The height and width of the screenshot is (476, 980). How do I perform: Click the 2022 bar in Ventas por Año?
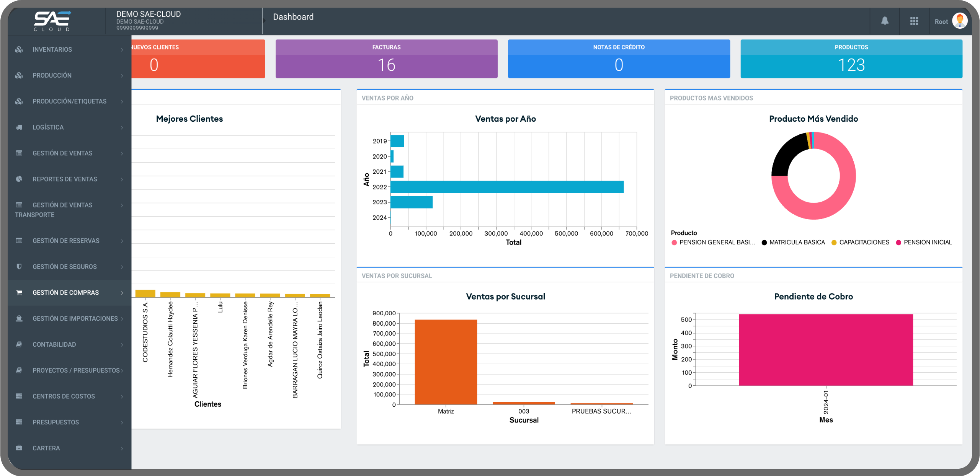507,187
